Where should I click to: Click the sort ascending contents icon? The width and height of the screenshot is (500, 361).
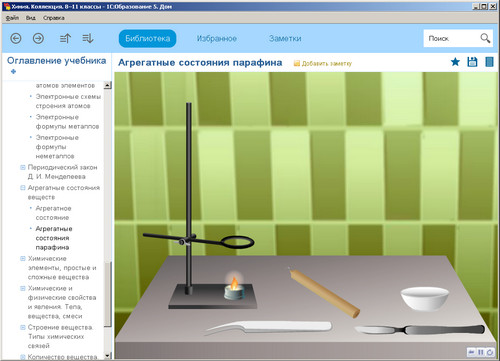tap(65, 39)
